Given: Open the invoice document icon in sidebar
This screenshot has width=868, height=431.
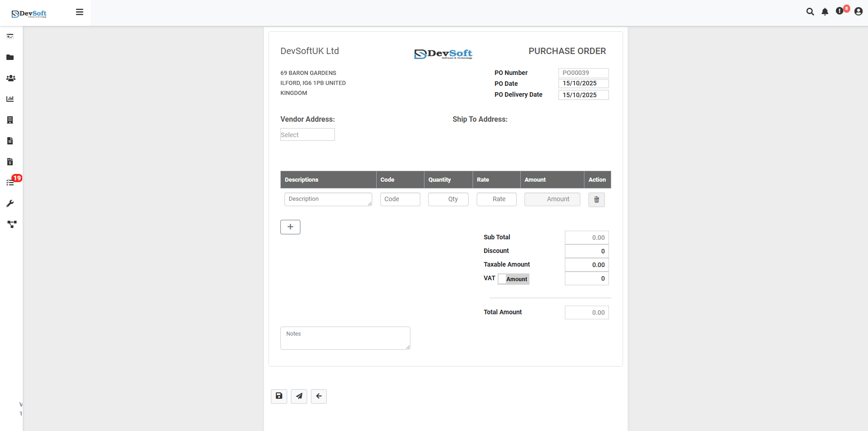Looking at the screenshot, I should coord(10,140).
